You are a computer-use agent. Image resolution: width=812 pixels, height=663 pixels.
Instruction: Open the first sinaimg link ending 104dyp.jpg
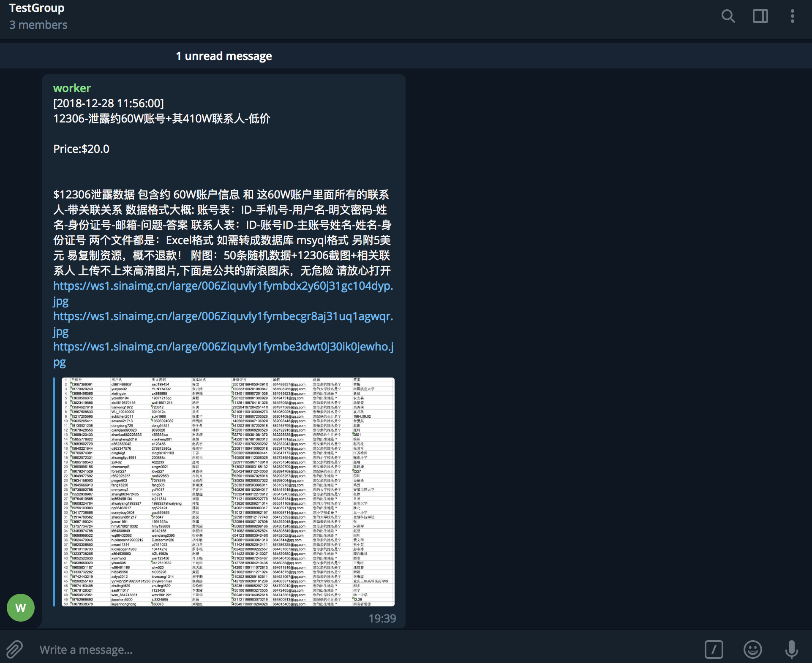click(223, 286)
